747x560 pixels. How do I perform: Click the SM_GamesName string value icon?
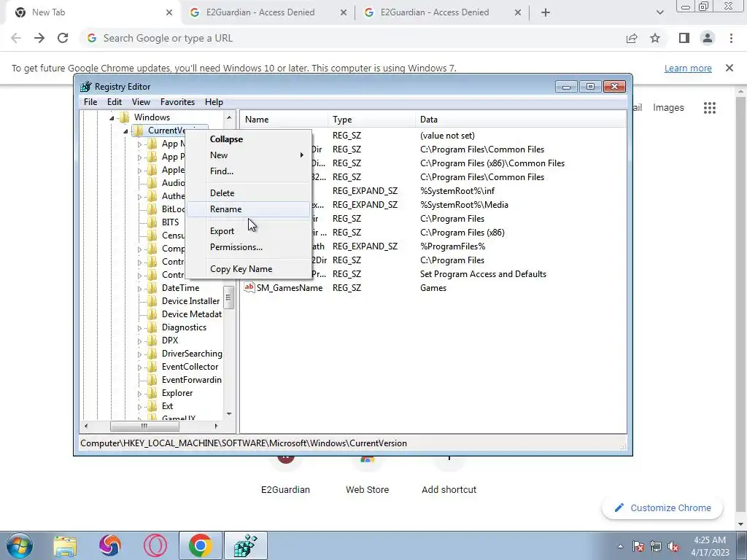(249, 287)
